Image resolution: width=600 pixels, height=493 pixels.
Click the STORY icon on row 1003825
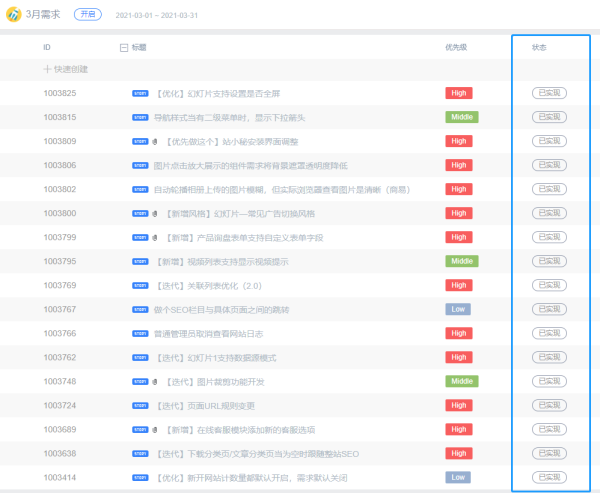tap(140, 93)
